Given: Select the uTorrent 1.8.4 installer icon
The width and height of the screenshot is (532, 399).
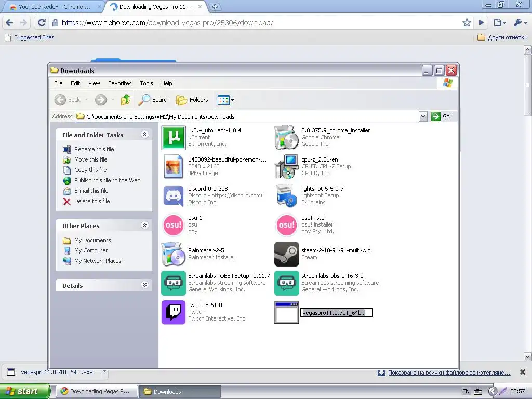Looking at the screenshot, I should (x=174, y=137).
